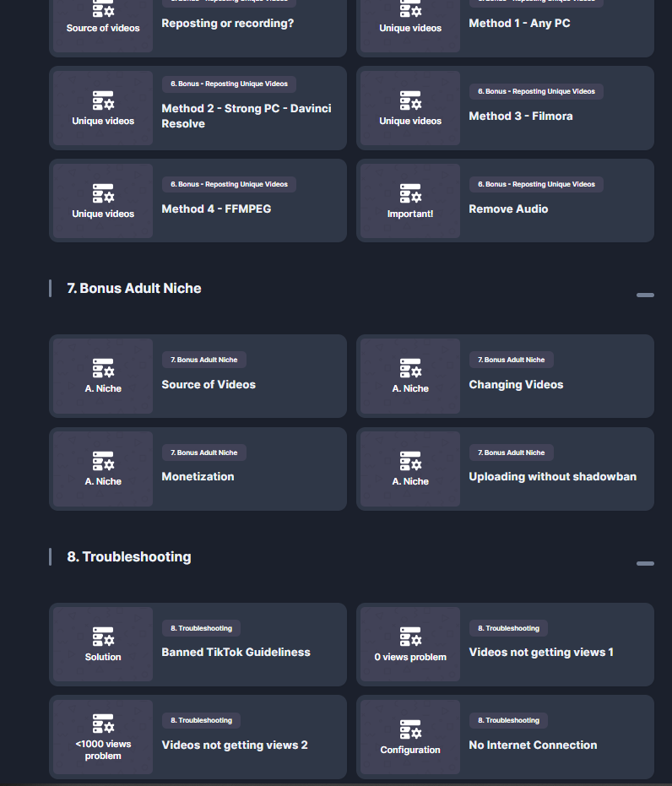Open Remove Audio lesson

(x=508, y=209)
